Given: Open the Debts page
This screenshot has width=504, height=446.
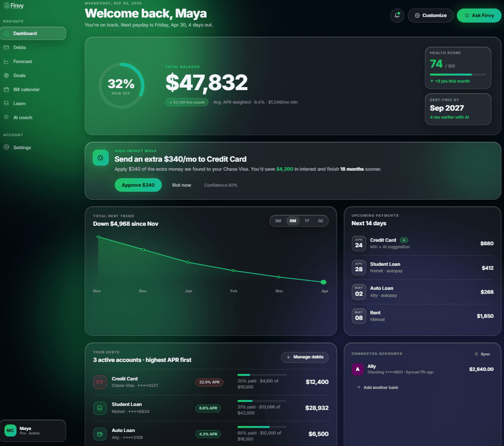Looking at the screenshot, I should point(33,47).
